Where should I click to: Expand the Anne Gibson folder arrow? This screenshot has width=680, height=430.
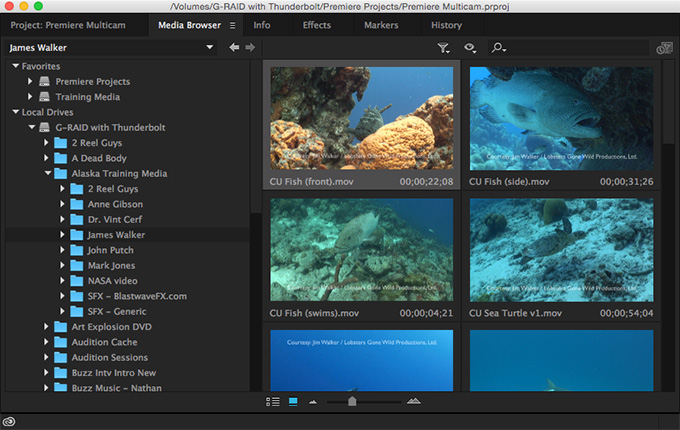click(x=62, y=204)
